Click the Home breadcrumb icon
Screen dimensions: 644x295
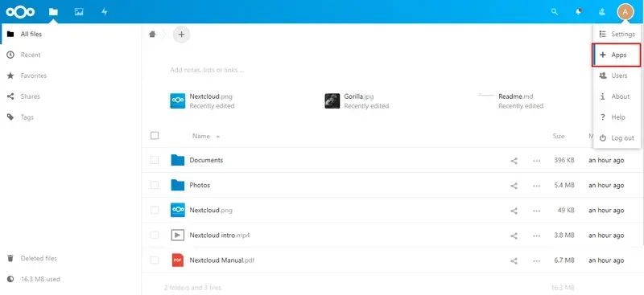[152, 35]
